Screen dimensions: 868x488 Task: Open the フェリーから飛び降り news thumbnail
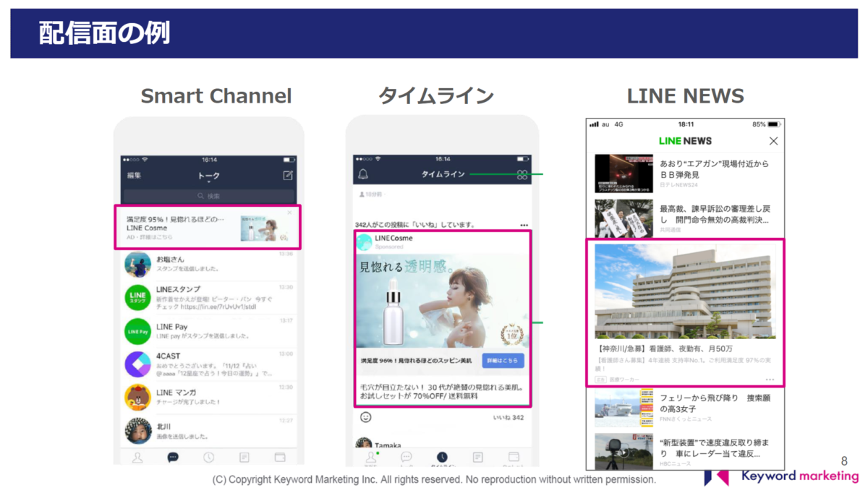pyautogui.click(x=624, y=408)
